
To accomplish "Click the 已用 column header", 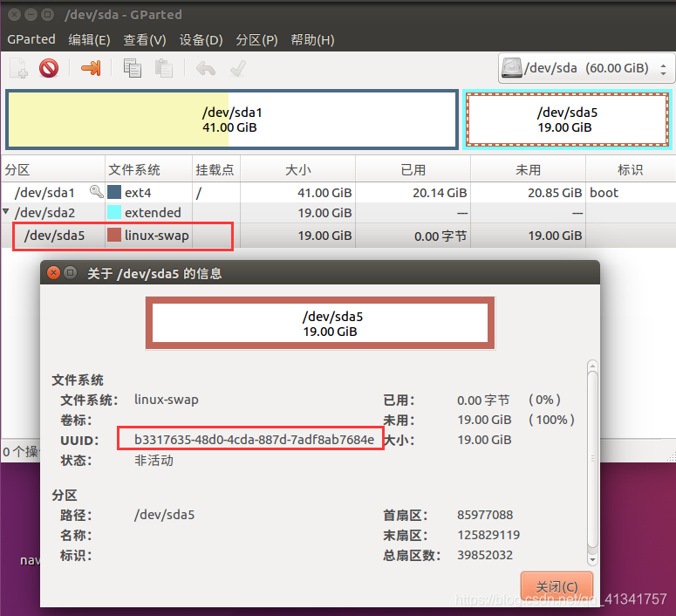I will (x=413, y=169).
